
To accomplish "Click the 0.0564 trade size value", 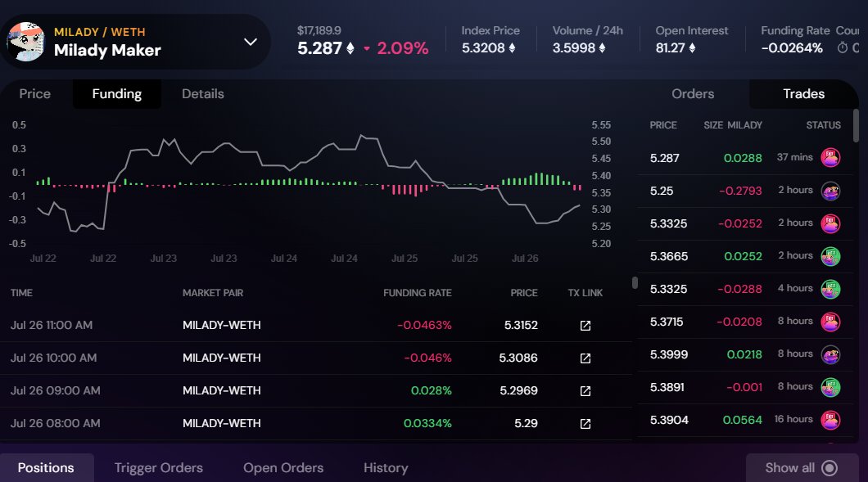I will tap(743, 420).
